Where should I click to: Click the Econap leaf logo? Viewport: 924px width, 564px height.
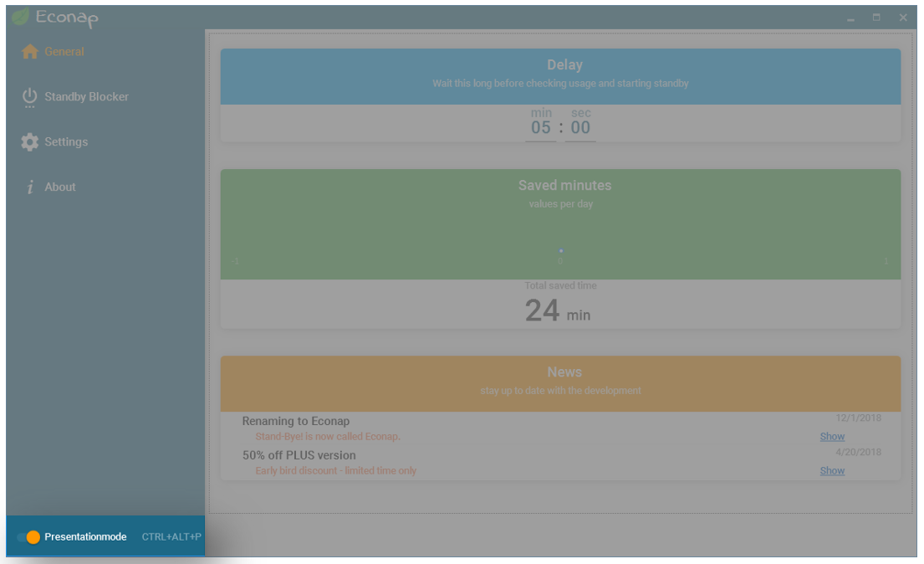[20, 17]
